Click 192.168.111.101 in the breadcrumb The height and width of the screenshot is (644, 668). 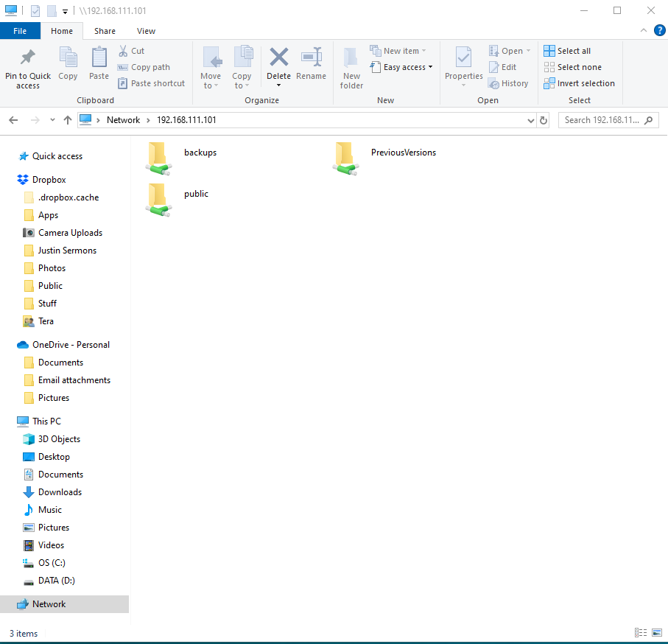point(186,120)
